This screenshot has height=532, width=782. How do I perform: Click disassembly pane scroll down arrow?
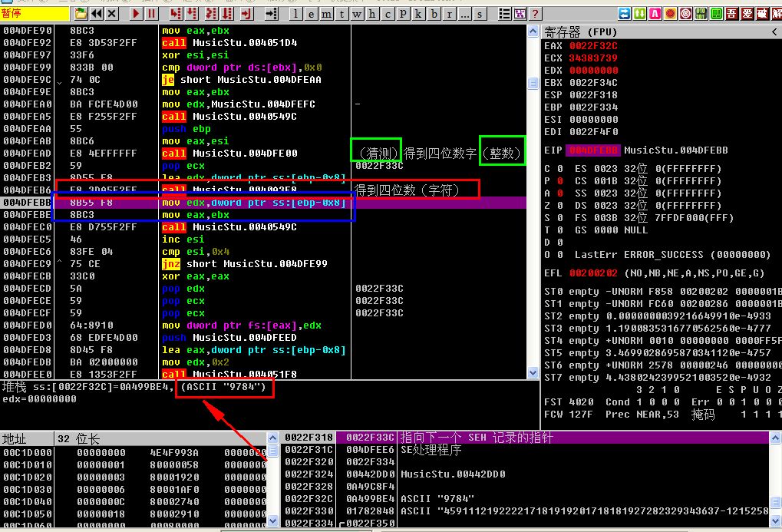coord(533,373)
